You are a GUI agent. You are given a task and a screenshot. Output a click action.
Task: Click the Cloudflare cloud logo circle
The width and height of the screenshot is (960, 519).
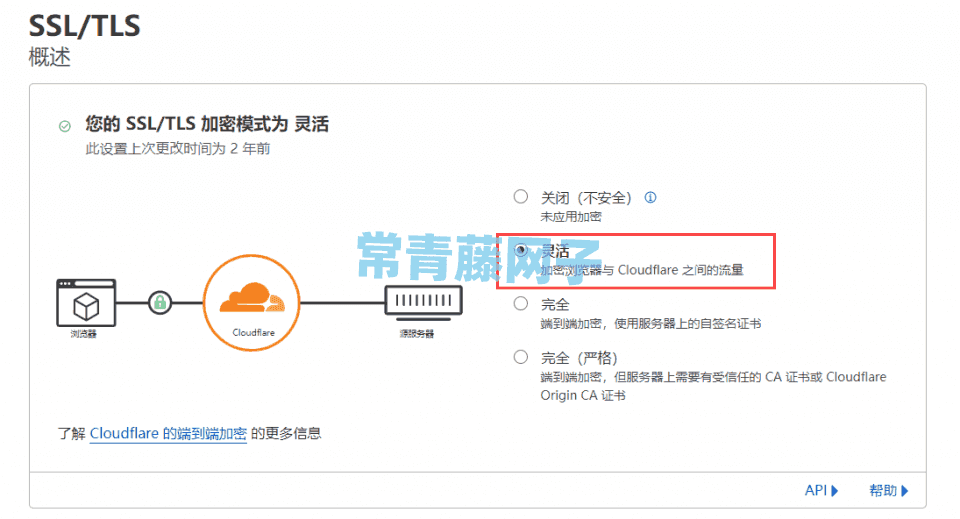[252, 302]
